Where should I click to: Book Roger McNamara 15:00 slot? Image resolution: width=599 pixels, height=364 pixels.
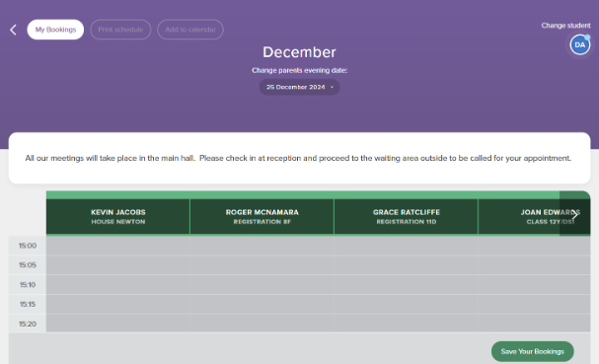click(x=262, y=246)
